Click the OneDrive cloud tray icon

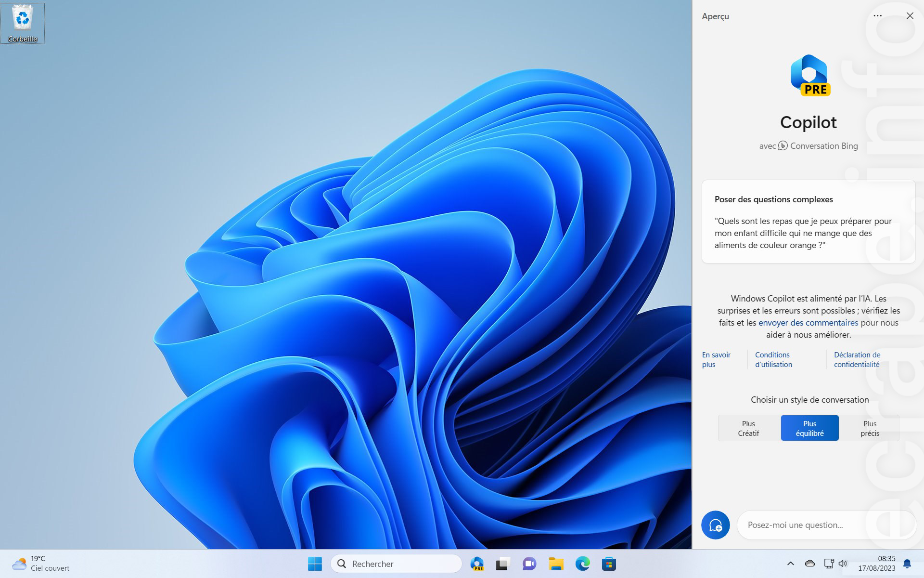[810, 564]
